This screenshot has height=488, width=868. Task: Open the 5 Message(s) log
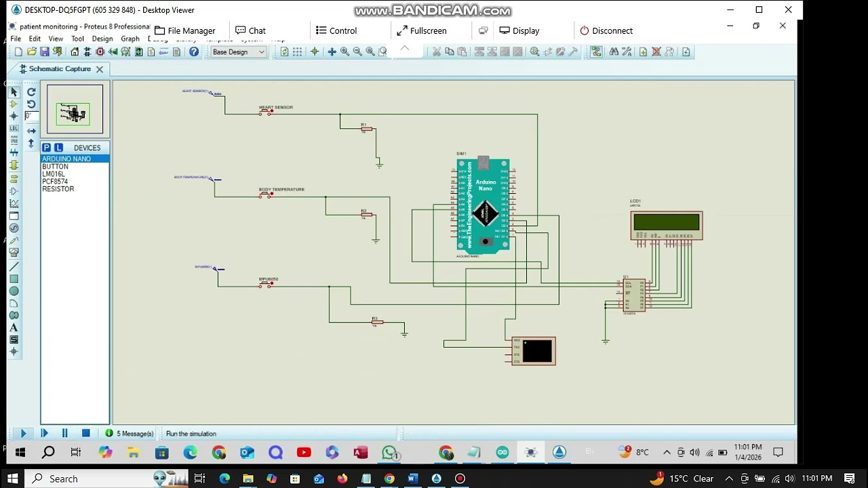tap(130, 434)
